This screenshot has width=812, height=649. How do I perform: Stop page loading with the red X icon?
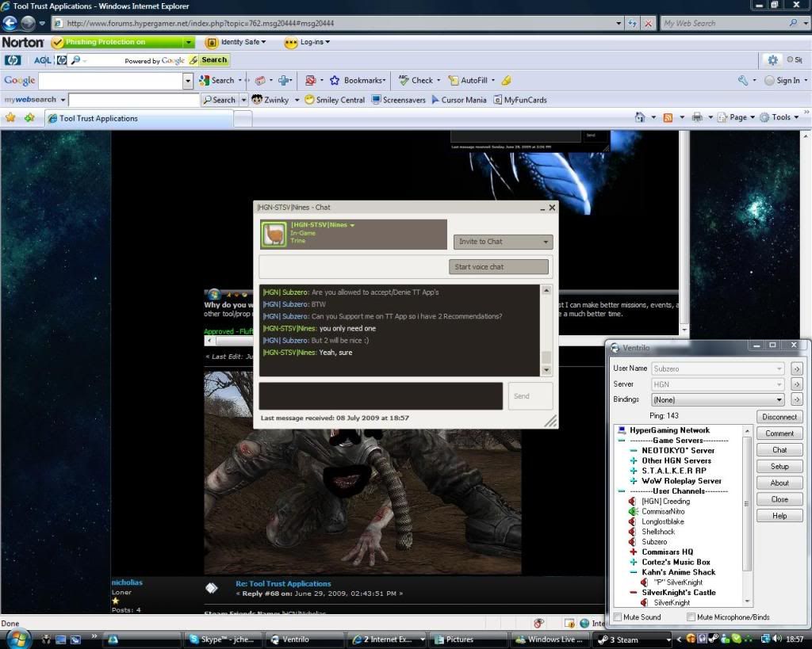[648, 23]
